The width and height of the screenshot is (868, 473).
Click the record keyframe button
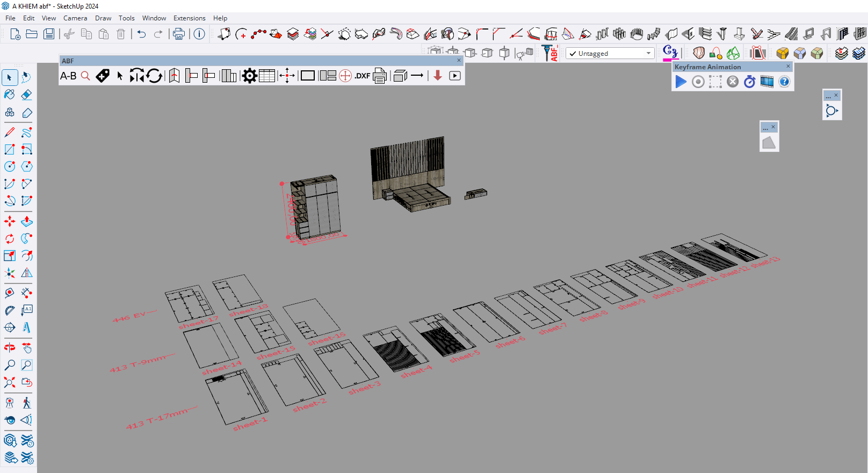tap(698, 82)
